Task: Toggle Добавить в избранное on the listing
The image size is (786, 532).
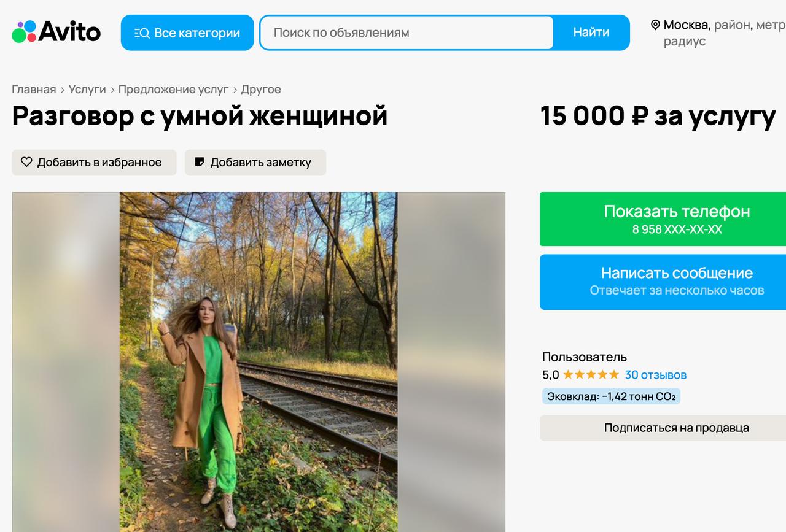Action: 93,162
